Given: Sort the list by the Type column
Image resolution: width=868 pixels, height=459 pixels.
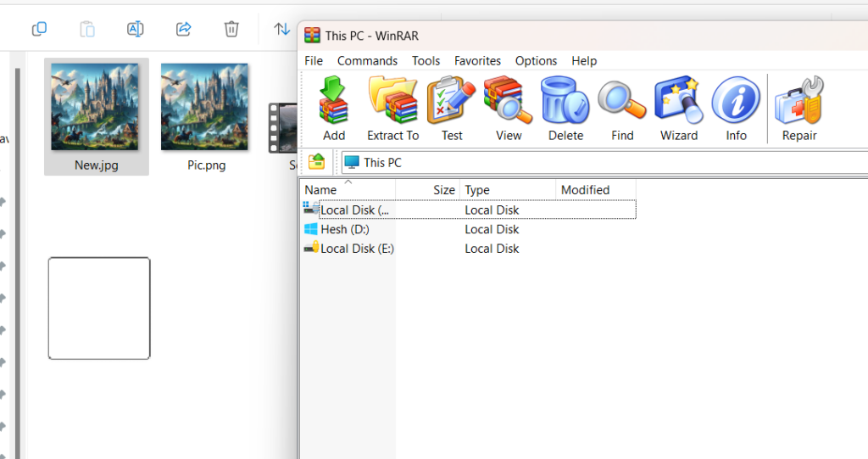Looking at the screenshot, I should point(508,189).
